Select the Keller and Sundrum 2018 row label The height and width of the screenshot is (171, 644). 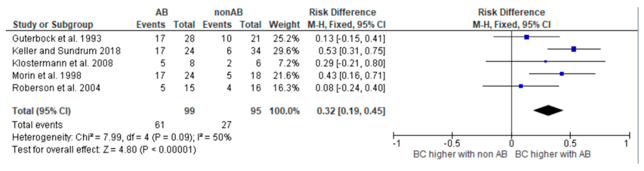(x=66, y=51)
